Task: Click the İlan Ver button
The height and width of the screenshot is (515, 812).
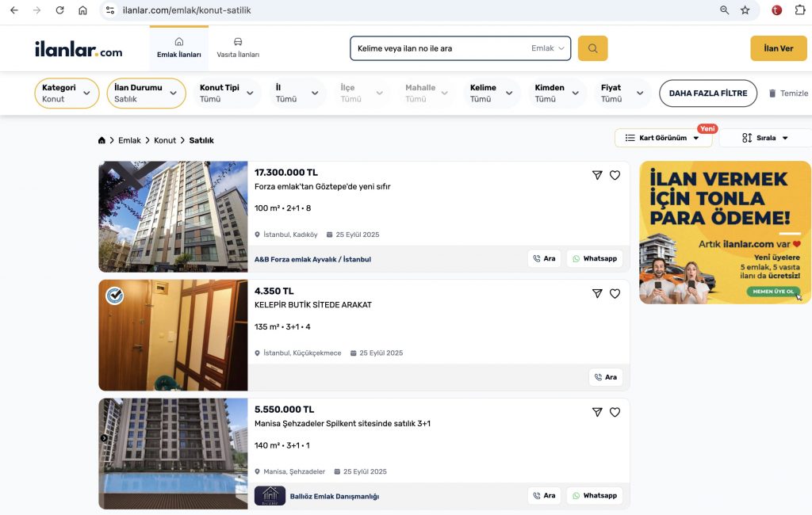Action: (x=778, y=48)
